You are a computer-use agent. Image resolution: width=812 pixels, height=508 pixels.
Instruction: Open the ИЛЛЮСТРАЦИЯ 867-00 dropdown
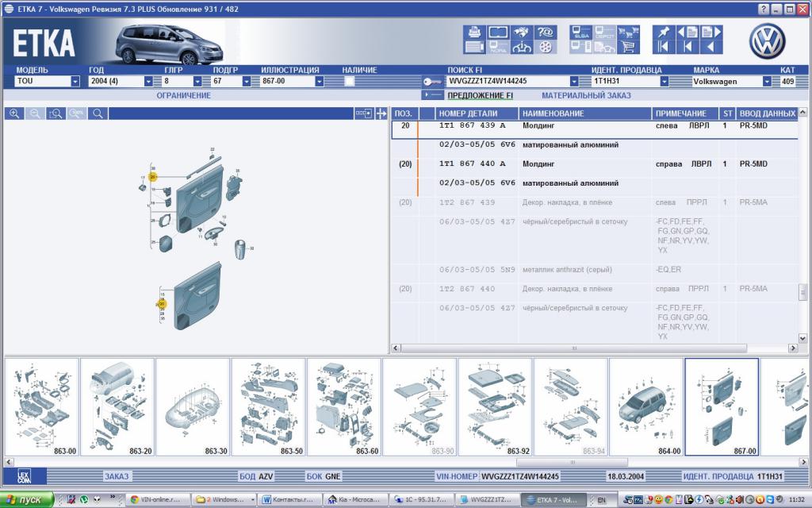click(320, 82)
